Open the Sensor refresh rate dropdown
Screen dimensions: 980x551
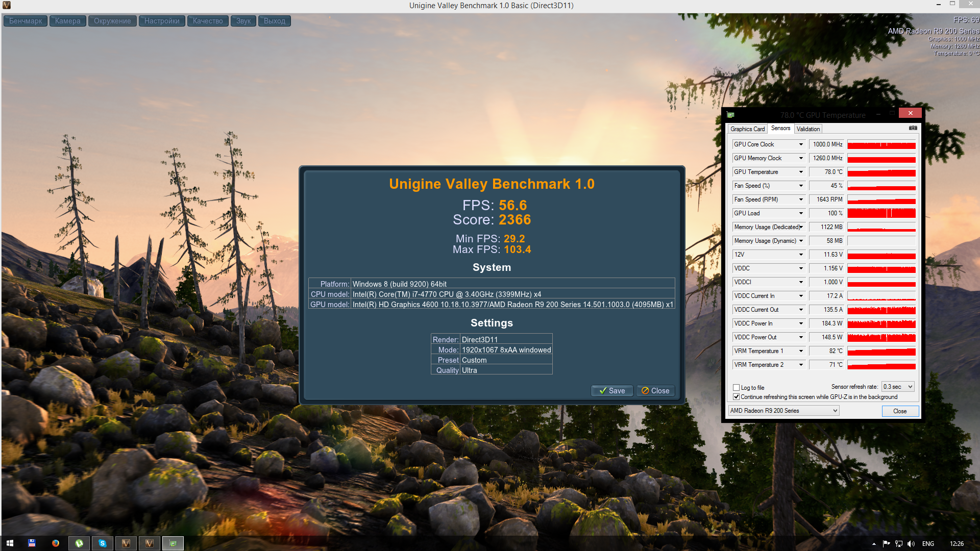pyautogui.click(x=898, y=387)
